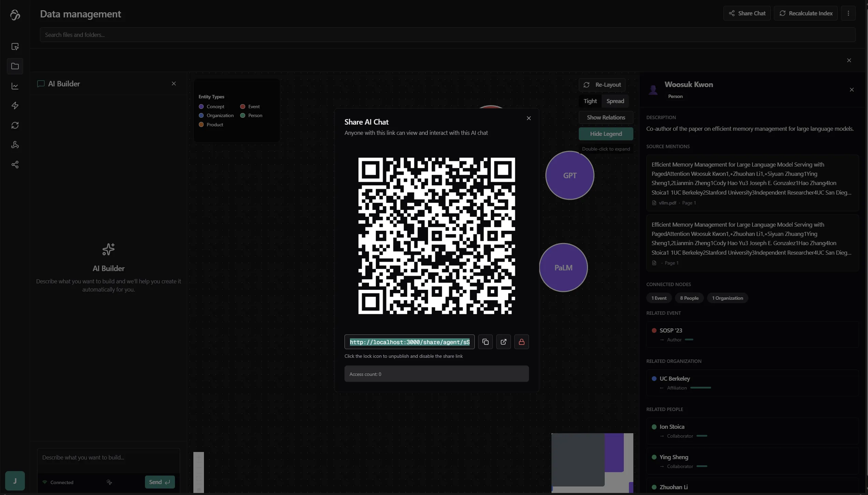
Task: Open share link in new tab
Action: point(503,342)
